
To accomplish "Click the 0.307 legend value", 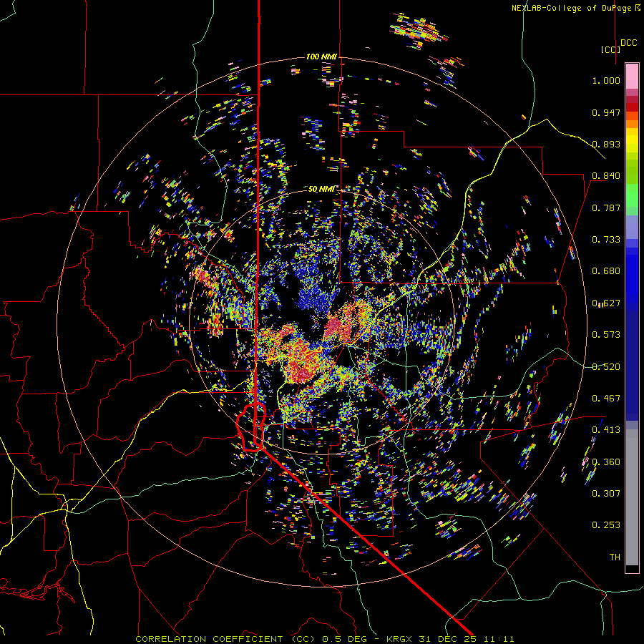I will point(606,494).
